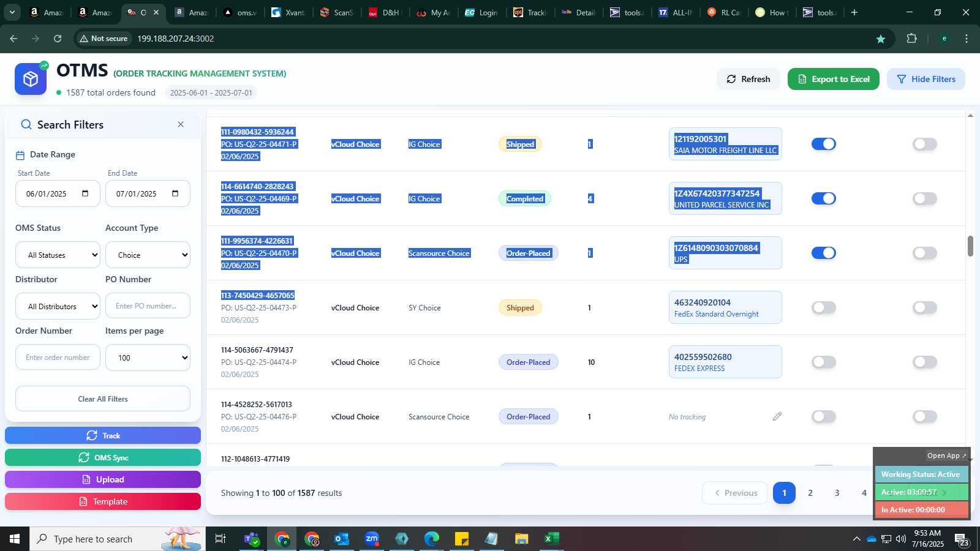This screenshot has height=551, width=980.
Task: Enable first switch for order 113-7450429-4657065
Action: coord(824,307)
